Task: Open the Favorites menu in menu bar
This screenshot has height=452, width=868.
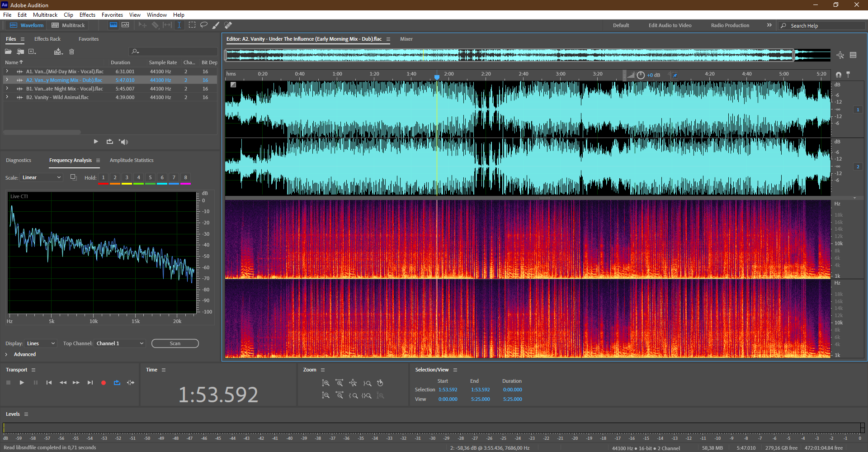Action: (x=112, y=15)
